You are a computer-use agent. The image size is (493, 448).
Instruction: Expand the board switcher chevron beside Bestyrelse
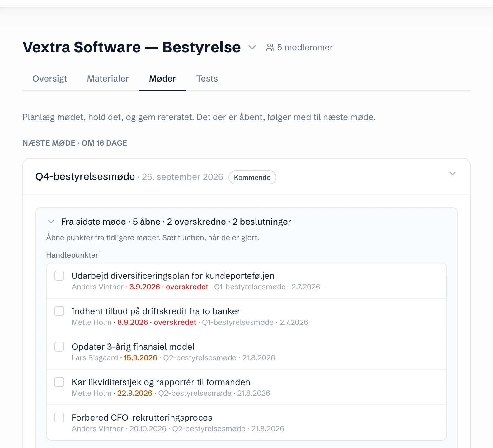click(252, 47)
